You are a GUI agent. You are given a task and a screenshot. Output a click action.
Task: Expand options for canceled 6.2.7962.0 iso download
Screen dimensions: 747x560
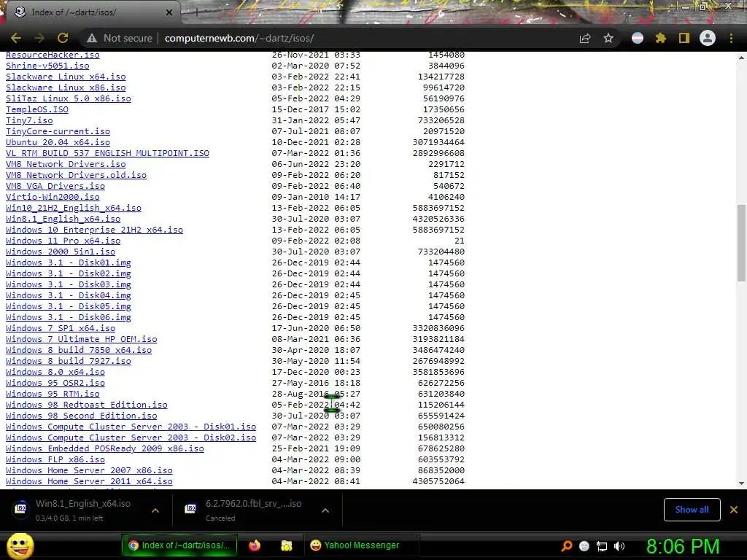coord(325,510)
